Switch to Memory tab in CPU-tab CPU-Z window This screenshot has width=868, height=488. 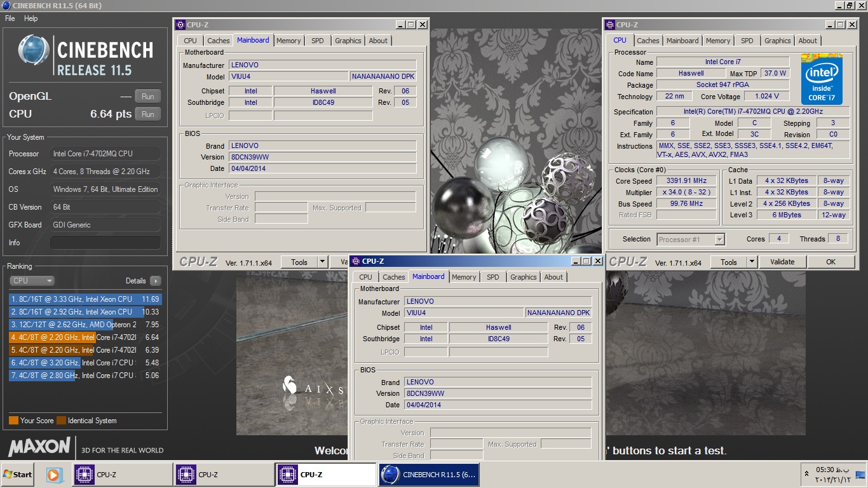(x=718, y=41)
